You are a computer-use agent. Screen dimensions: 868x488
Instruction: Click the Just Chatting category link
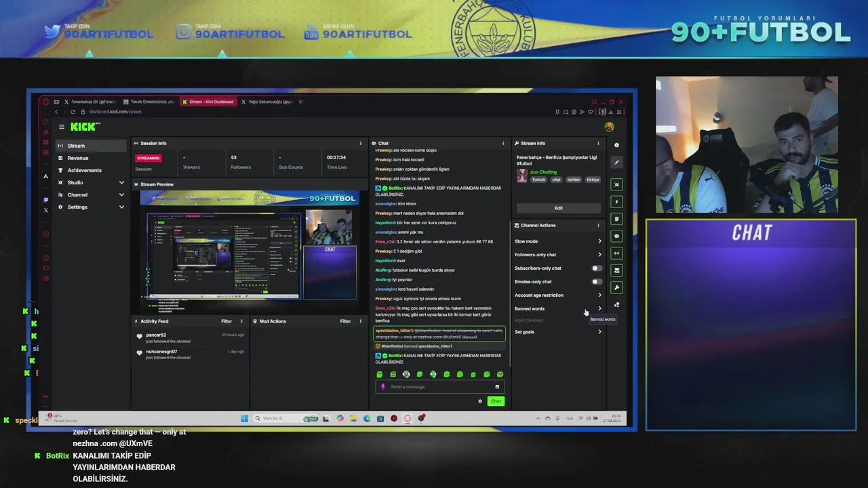click(x=543, y=172)
